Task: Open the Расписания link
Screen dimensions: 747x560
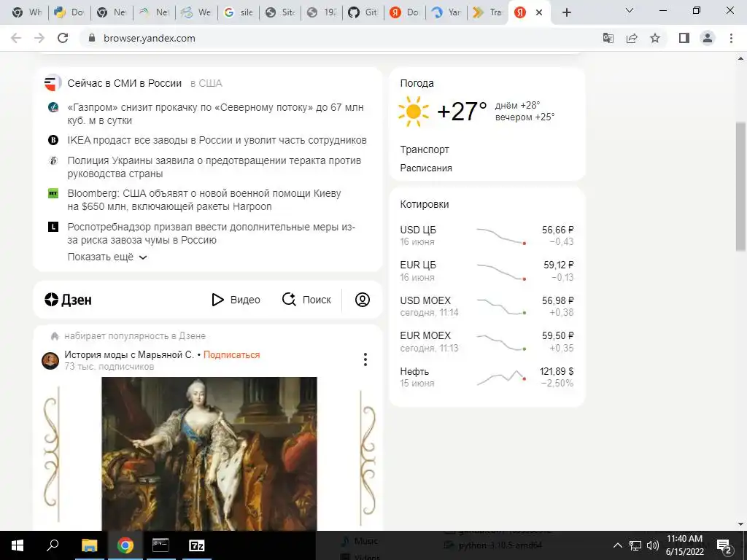Action: pos(426,168)
